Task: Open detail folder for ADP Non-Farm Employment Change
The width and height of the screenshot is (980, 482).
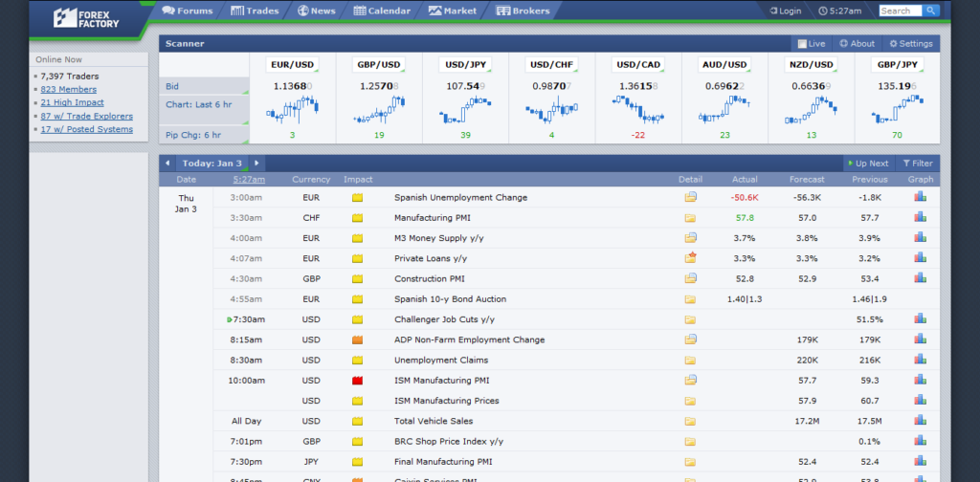Action: pyautogui.click(x=690, y=340)
